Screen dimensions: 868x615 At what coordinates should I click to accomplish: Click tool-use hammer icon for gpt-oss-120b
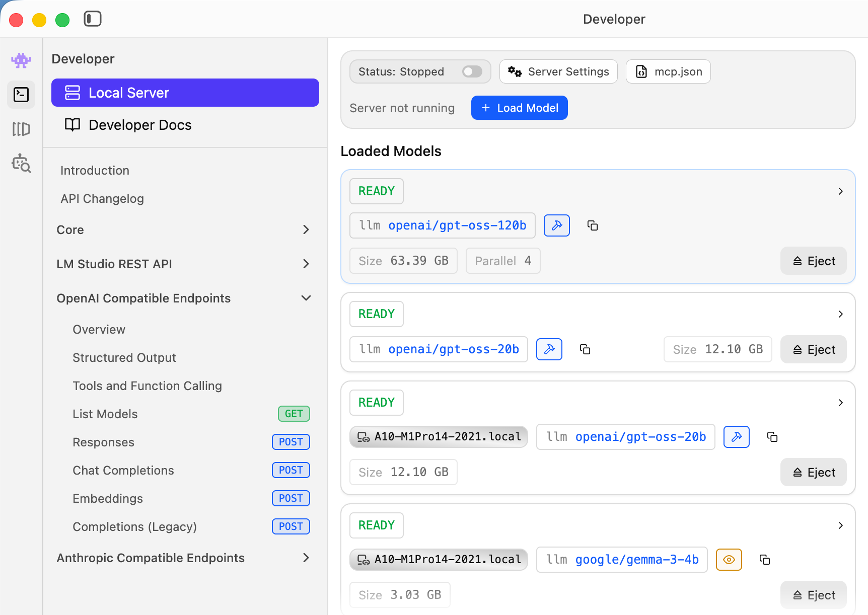click(x=556, y=225)
